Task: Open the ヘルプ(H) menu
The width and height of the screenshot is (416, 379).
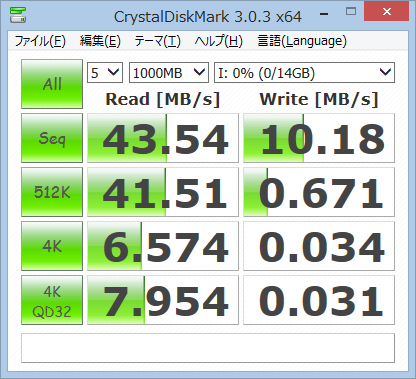Action: click(218, 41)
